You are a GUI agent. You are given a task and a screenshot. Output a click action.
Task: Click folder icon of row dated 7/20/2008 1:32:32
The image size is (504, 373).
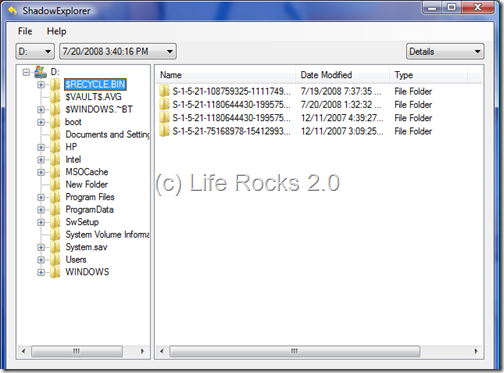(164, 104)
